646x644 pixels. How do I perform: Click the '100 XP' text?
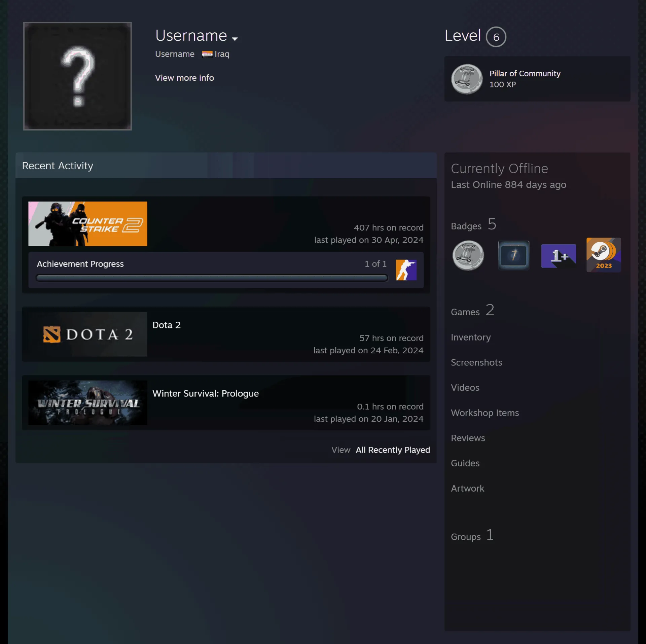tap(503, 84)
